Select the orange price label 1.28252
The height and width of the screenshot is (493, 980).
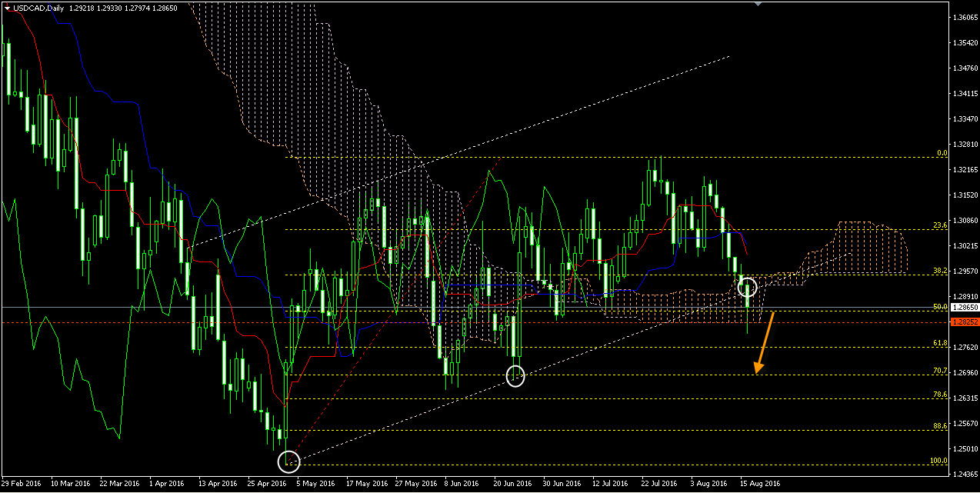965,322
